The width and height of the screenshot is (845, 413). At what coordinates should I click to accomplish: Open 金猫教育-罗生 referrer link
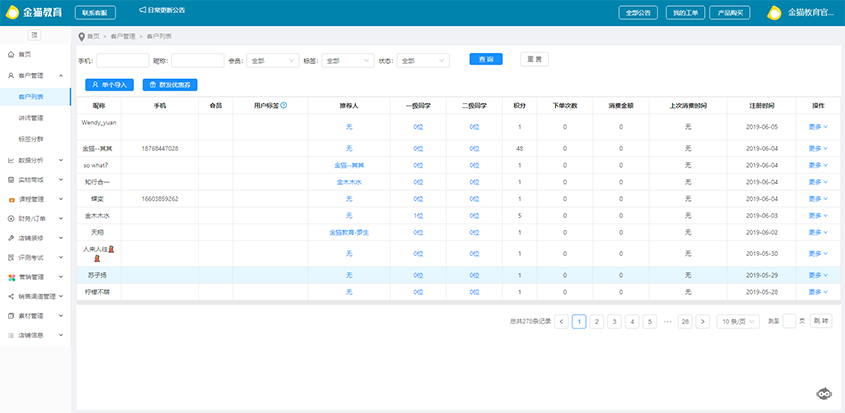(349, 232)
